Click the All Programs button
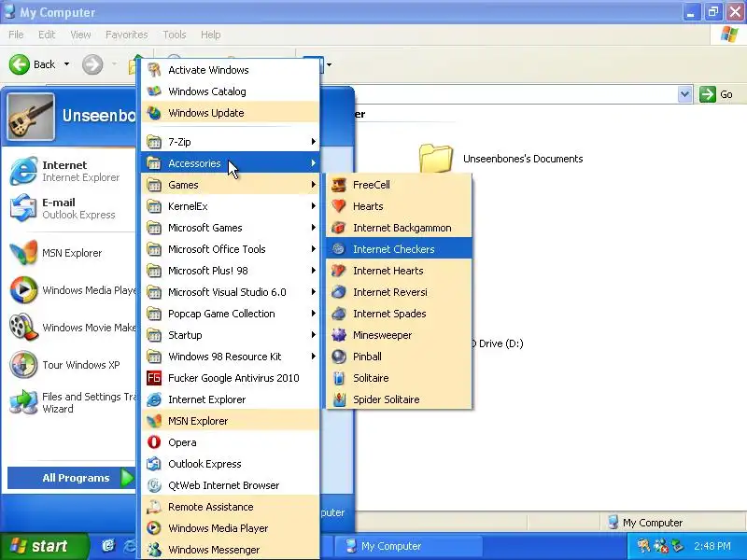Viewport: 747px width, 560px height. point(72,478)
